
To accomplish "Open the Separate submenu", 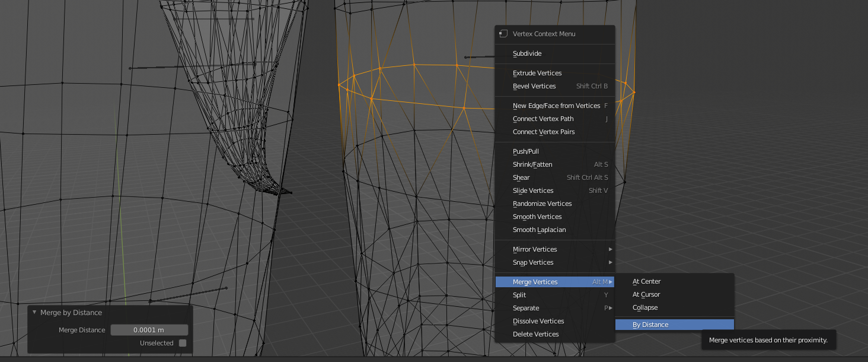I will [x=555, y=308].
